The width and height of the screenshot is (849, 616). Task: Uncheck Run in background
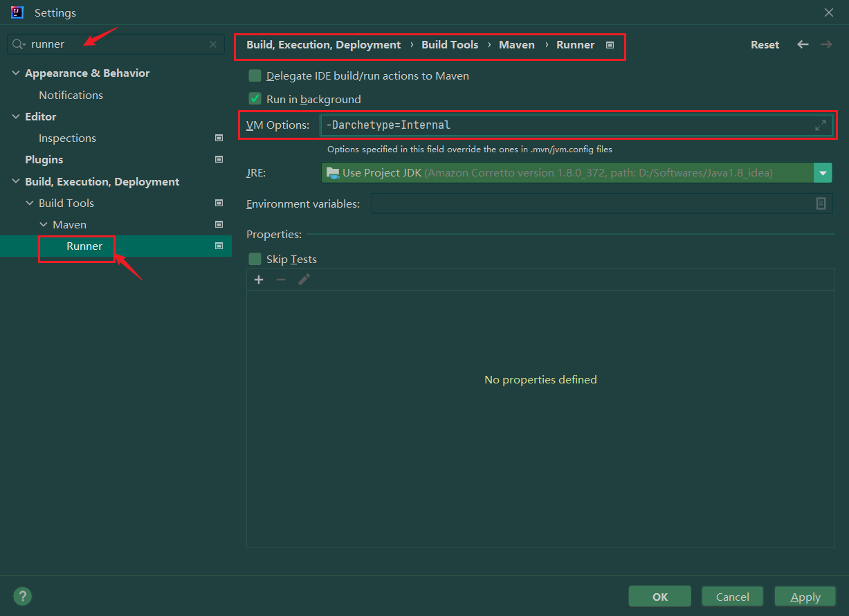[x=255, y=99]
